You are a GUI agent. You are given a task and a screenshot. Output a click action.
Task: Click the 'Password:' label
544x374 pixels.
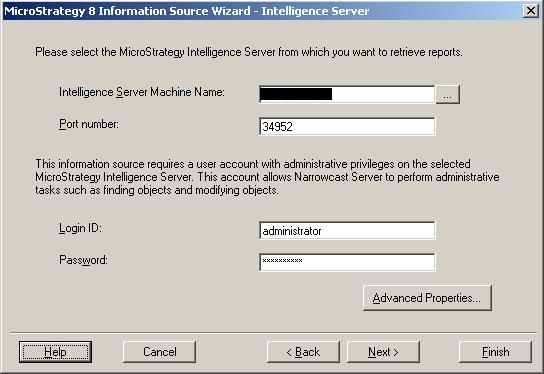(83, 260)
